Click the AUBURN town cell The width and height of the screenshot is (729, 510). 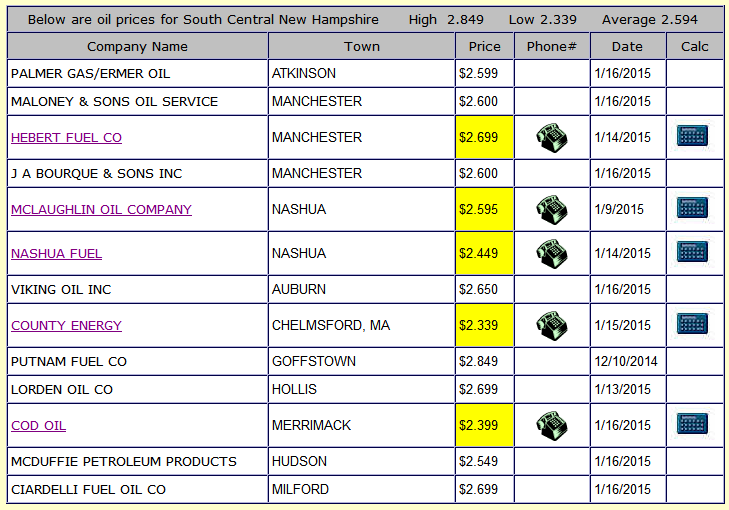tap(361, 289)
